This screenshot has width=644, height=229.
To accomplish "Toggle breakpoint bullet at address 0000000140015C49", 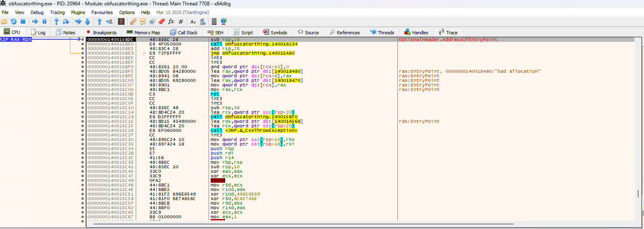I will [x=83, y=180].
